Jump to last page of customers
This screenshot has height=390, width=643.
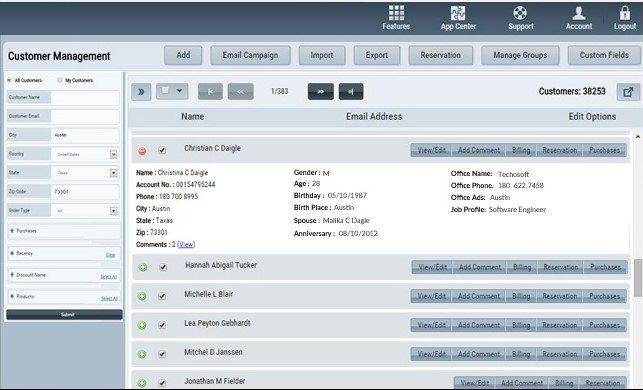tap(351, 91)
